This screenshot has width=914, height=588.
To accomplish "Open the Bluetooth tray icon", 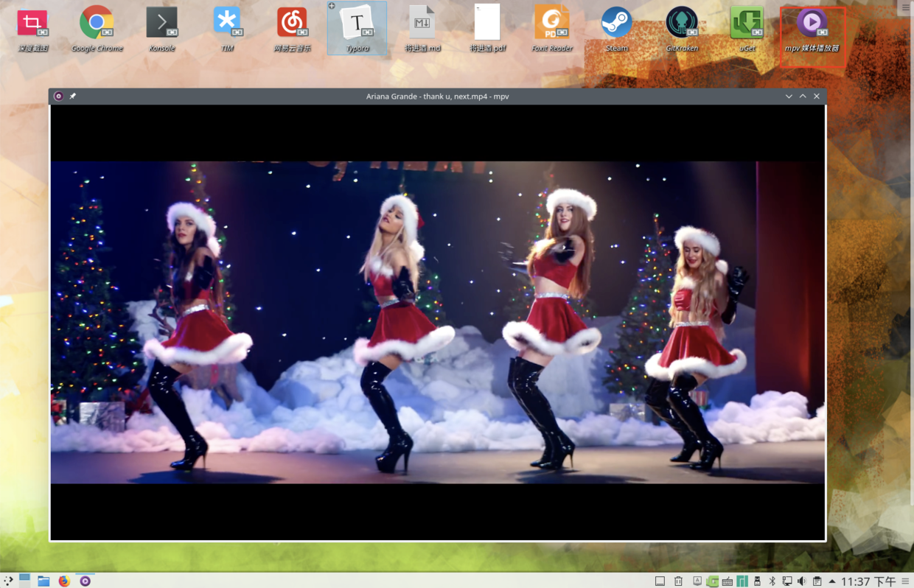I will [x=772, y=581].
